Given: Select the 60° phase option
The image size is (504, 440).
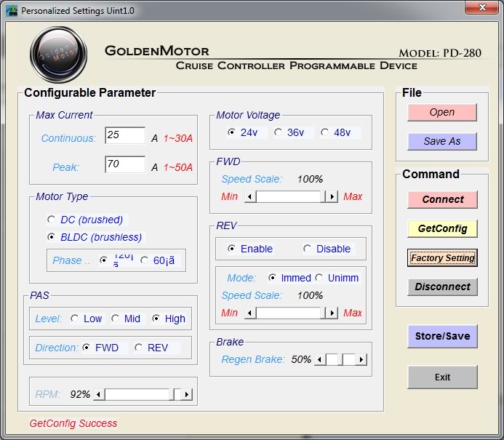Looking at the screenshot, I should 145,260.
